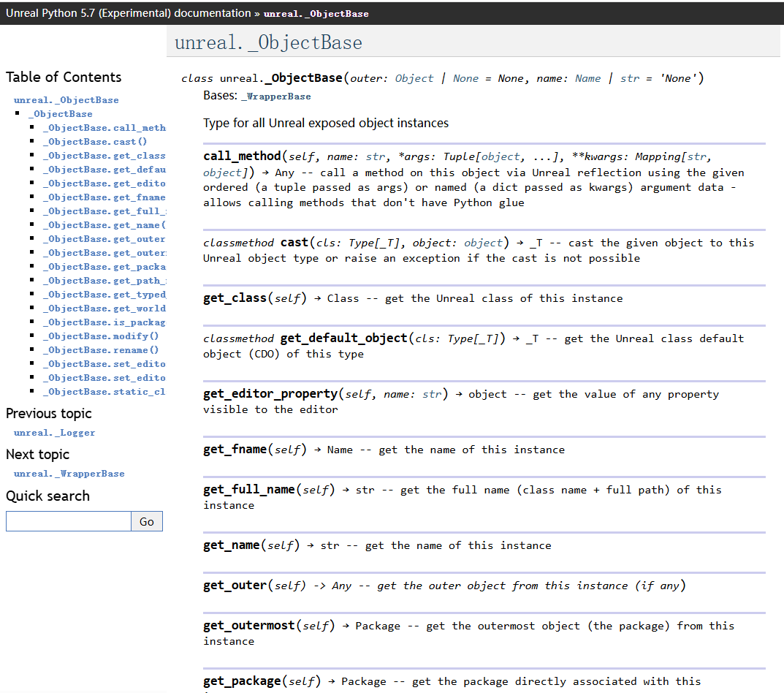Click get_fname method name heading
The width and height of the screenshot is (784, 693).
click(x=235, y=450)
